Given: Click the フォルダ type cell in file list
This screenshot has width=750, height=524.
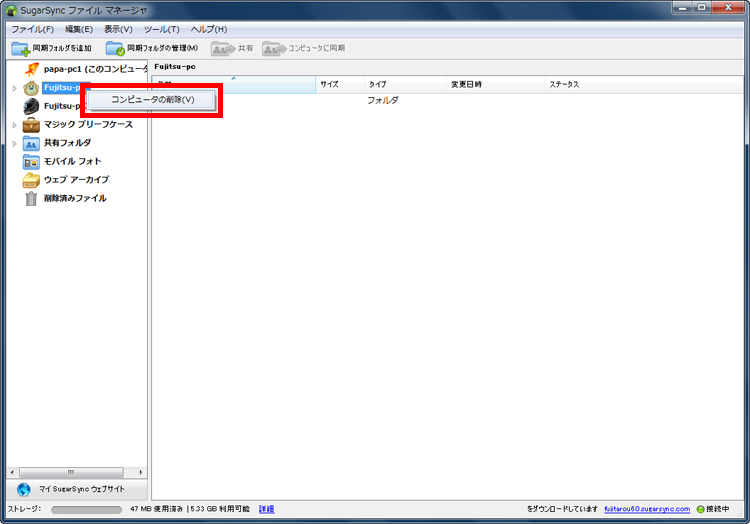Looking at the screenshot, I should tap(383, 100).
